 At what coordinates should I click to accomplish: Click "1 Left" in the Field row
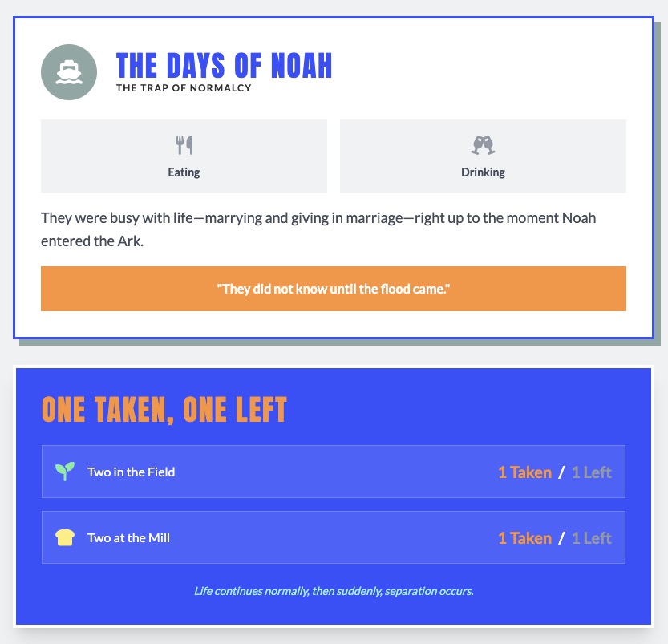tap(592, 472)
